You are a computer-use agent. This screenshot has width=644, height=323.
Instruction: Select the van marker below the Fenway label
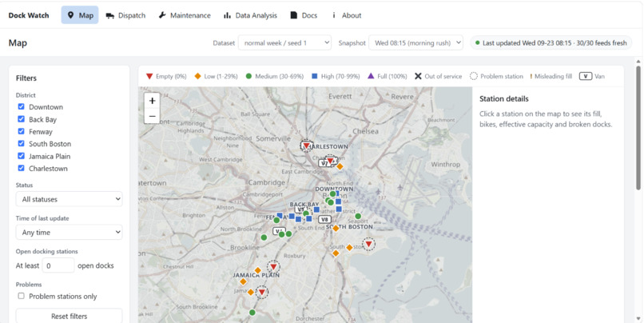(x=280, y=231)
